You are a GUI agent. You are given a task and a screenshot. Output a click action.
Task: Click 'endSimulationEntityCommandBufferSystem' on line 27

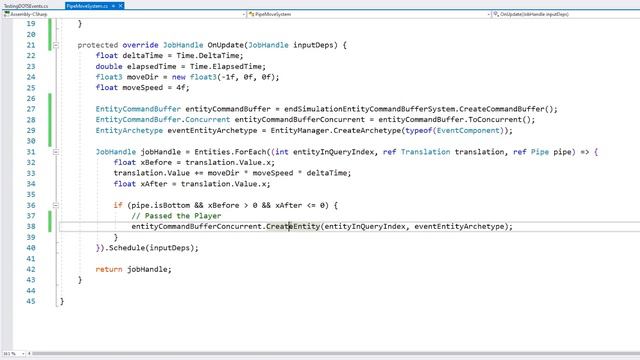[x=369, y=109]
